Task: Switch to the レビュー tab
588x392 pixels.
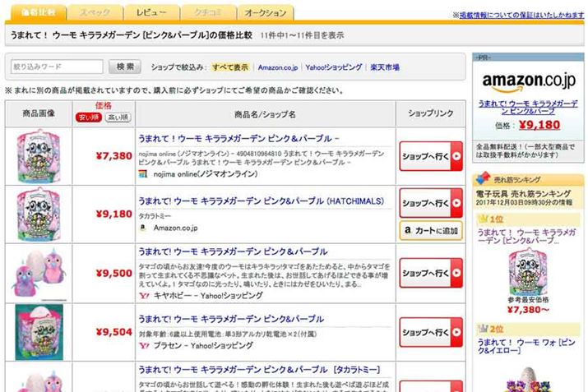Action: pyautogui.click(x=151, y=12)
